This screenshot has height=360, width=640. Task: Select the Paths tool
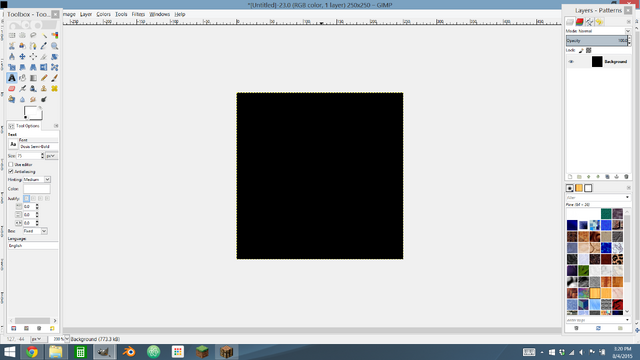(33, 46)
